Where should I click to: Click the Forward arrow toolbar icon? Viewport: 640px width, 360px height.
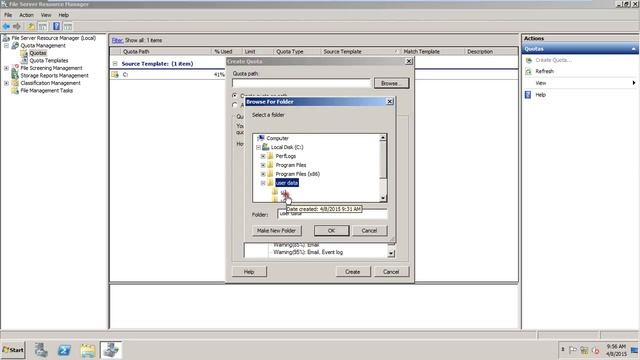click(x=17, y=27)
